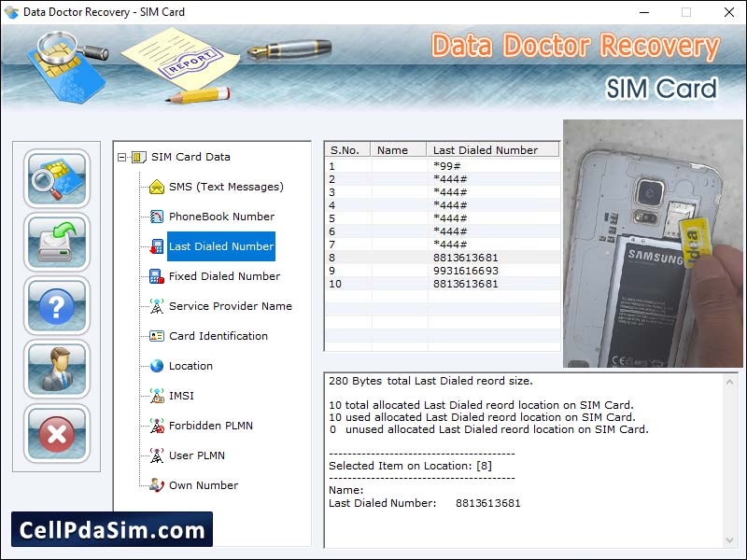Click the SIM Card Data chip icon

click(x=138, y=157)
